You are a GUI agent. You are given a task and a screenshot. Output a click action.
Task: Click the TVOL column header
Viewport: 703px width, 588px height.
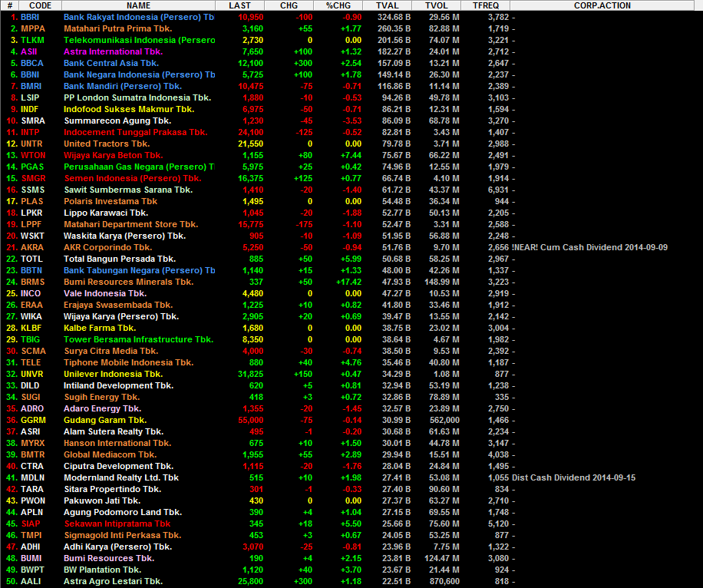[436, 5]
